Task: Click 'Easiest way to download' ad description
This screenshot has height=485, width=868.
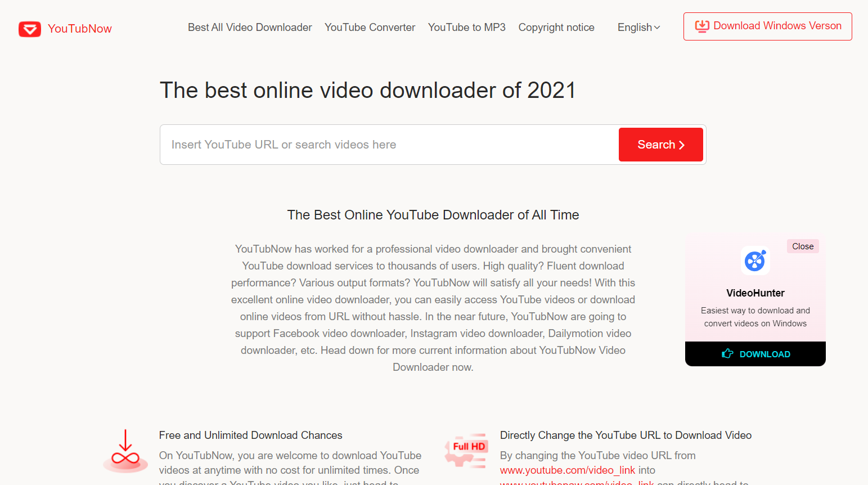Action: 755,317
